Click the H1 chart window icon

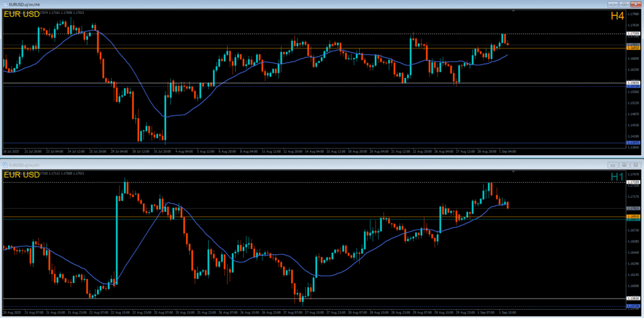[5, 165]
